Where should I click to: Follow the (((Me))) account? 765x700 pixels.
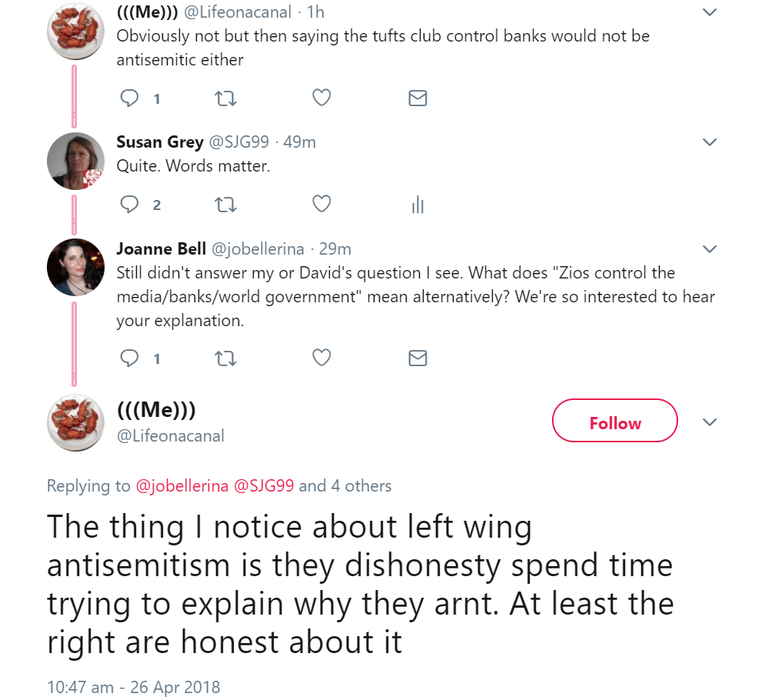click(x=614, y=421)
